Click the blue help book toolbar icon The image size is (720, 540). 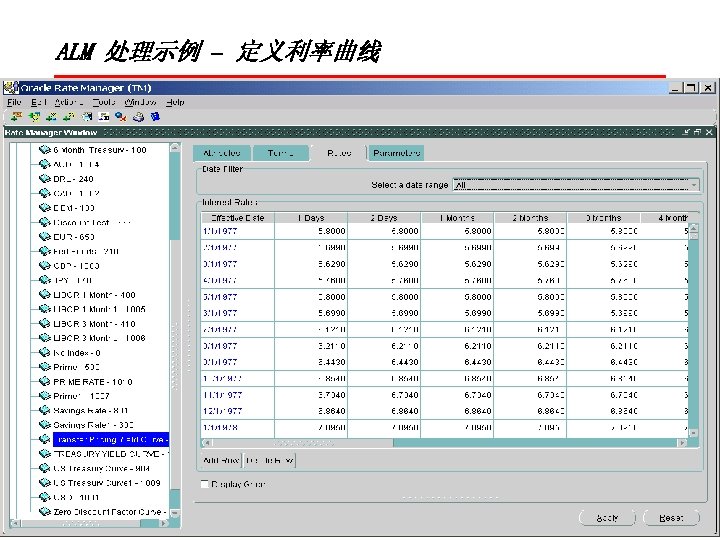click(x=155, y=117)
